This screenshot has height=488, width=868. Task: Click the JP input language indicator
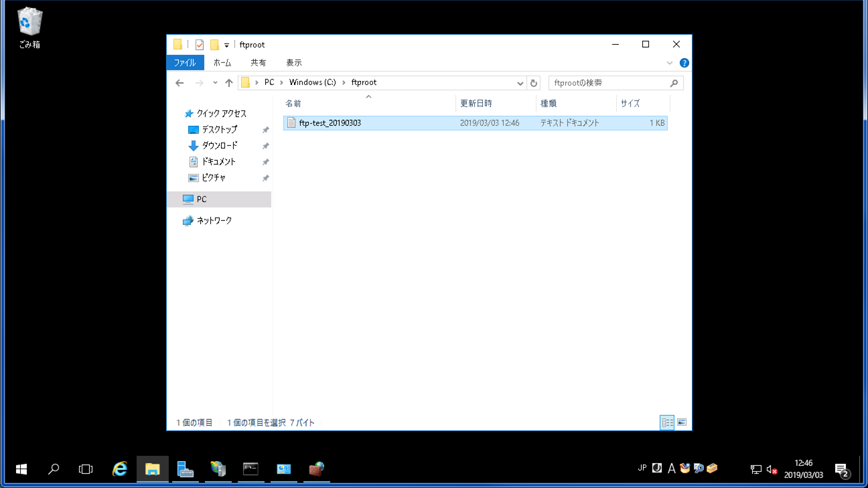[642, 469]
